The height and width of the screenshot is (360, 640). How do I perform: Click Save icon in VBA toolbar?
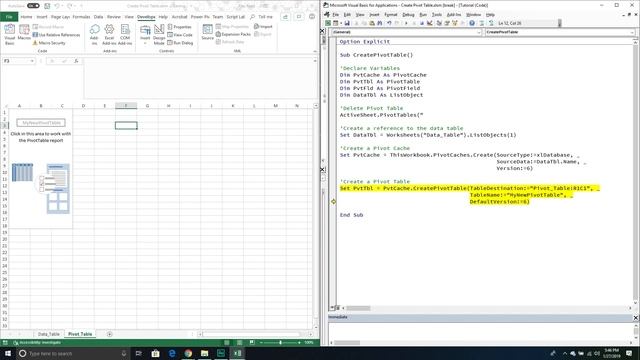347,23
